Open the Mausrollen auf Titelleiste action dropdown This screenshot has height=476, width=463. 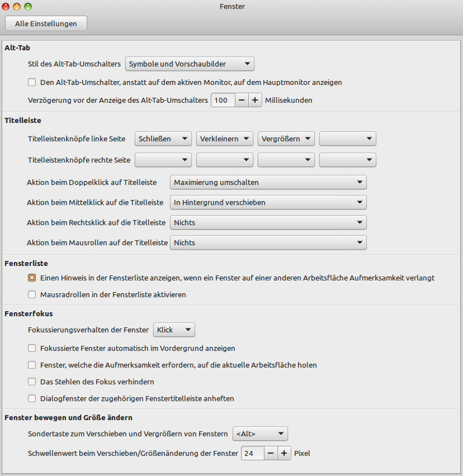[269, 242]
